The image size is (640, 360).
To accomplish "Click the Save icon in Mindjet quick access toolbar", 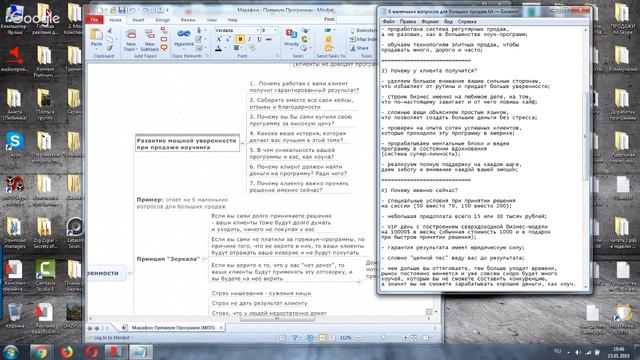I will pos(122,10).
